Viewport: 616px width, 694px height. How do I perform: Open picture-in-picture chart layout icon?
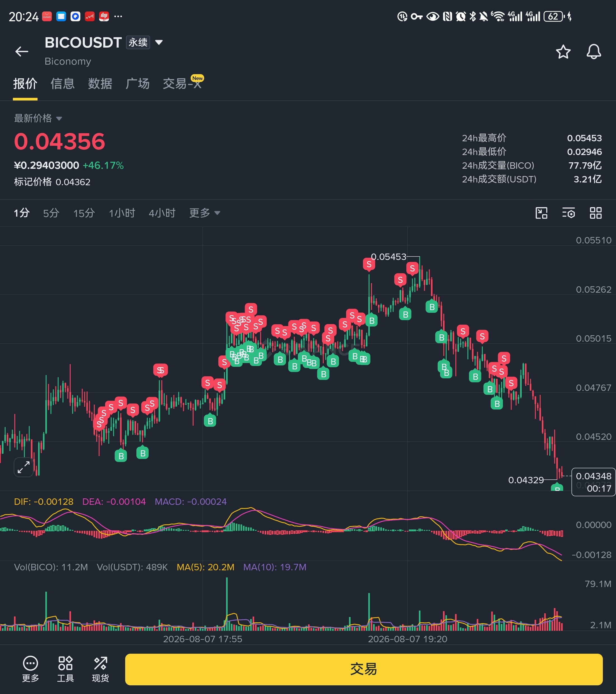pyautogui.click(x=541, y=213)
